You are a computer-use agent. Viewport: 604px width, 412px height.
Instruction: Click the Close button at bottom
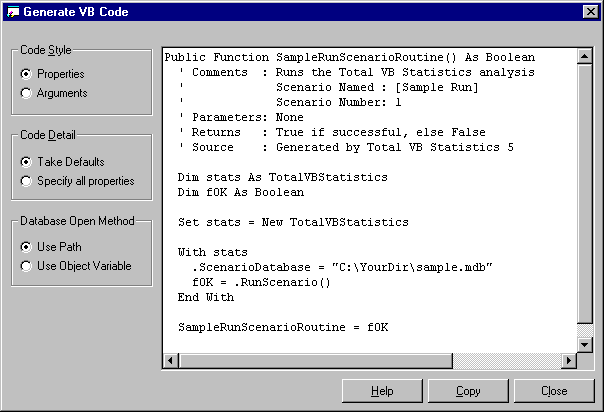[x=554, y=391]
